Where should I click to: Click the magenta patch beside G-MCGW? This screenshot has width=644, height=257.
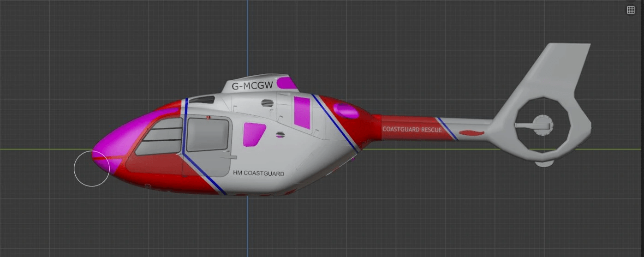288,83
